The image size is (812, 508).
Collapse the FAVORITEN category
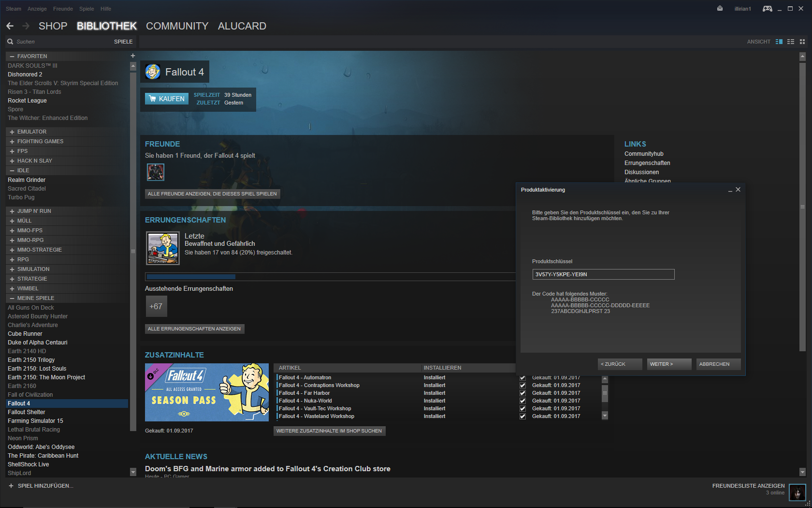pos(12,56)
